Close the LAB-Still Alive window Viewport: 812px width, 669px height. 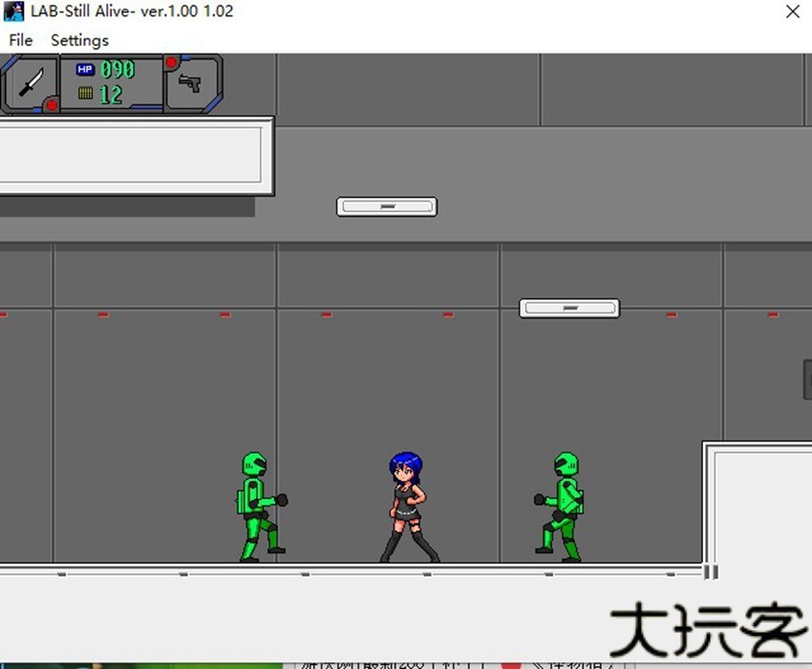click(792, 12)
